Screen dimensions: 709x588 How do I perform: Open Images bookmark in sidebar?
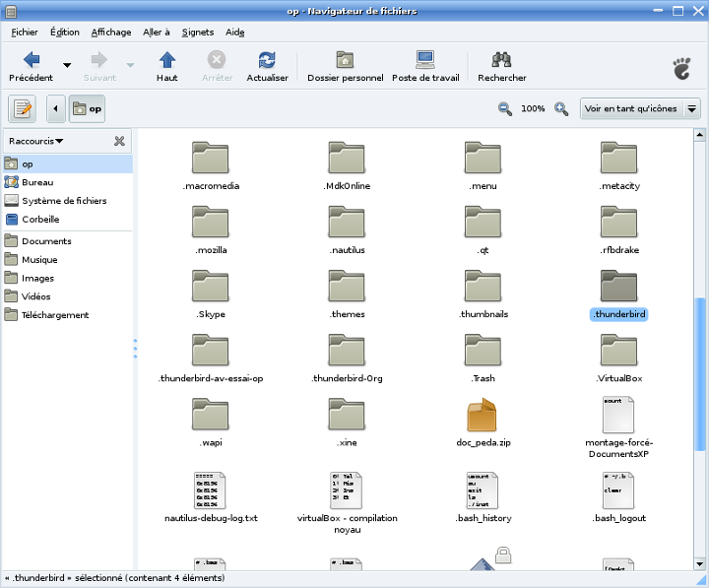click(68, 278)
